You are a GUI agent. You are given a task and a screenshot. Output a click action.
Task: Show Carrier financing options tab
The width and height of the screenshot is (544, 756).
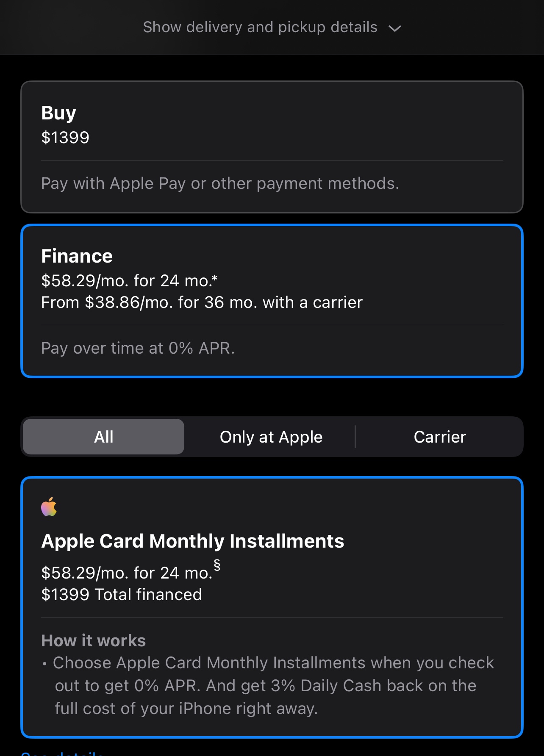(439, 437)
